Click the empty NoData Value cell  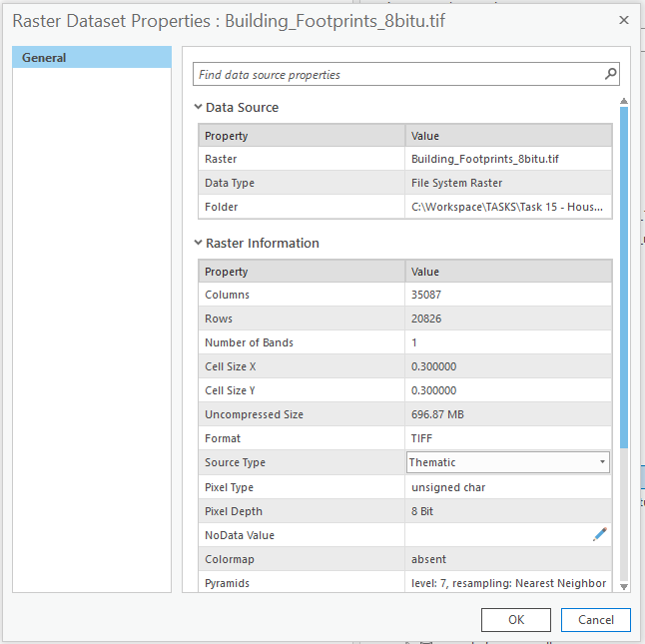(496, 535)
